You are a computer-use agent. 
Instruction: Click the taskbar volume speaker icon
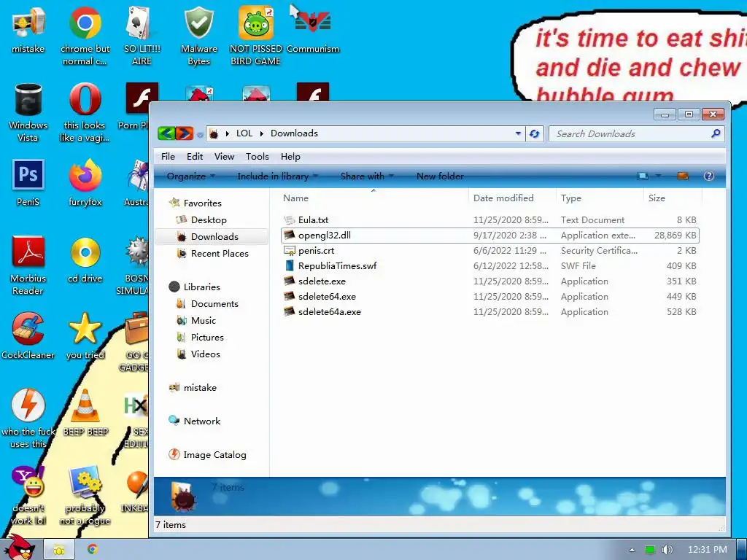pyautogui.click(x=667, y=550)
